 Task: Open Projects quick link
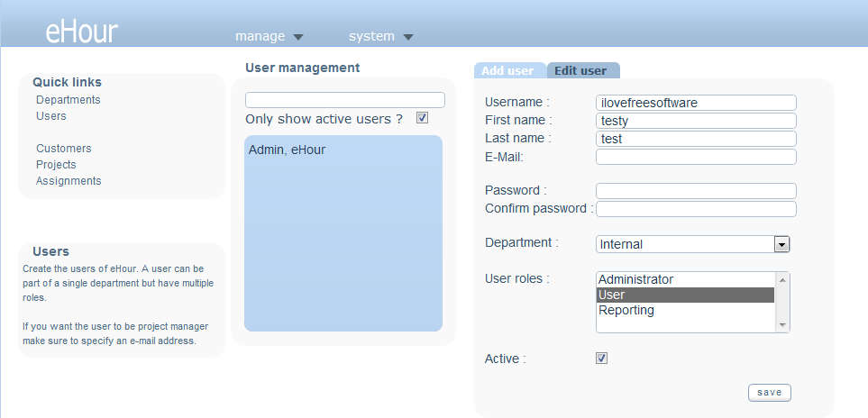[x=56, y=165]
